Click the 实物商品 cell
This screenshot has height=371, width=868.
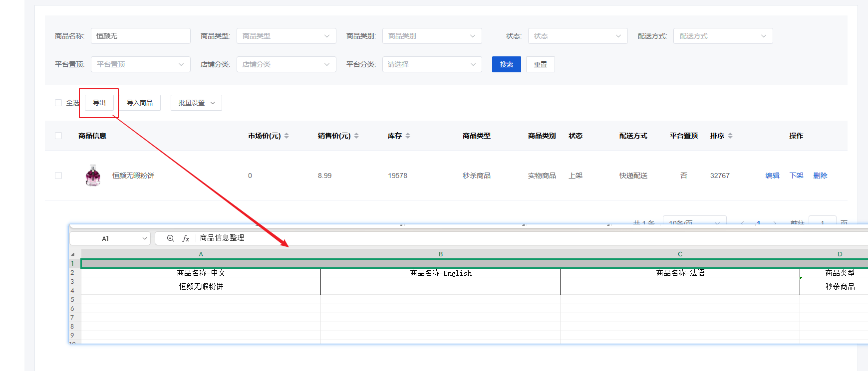pyautogui.click(x=542, y=176)
